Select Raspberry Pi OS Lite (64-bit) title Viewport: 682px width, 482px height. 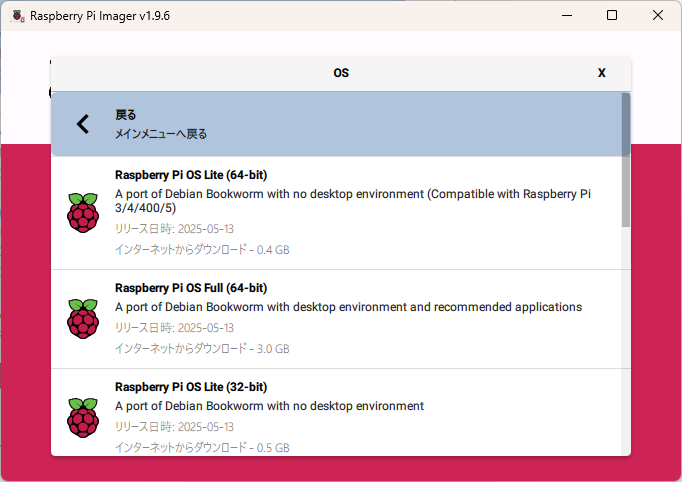click(191, 175)
